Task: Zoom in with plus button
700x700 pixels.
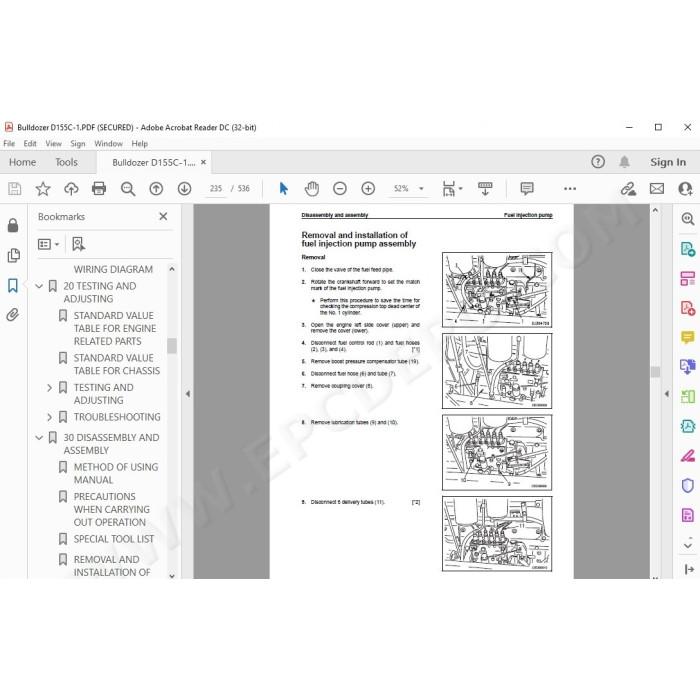Action: (368, 189)
